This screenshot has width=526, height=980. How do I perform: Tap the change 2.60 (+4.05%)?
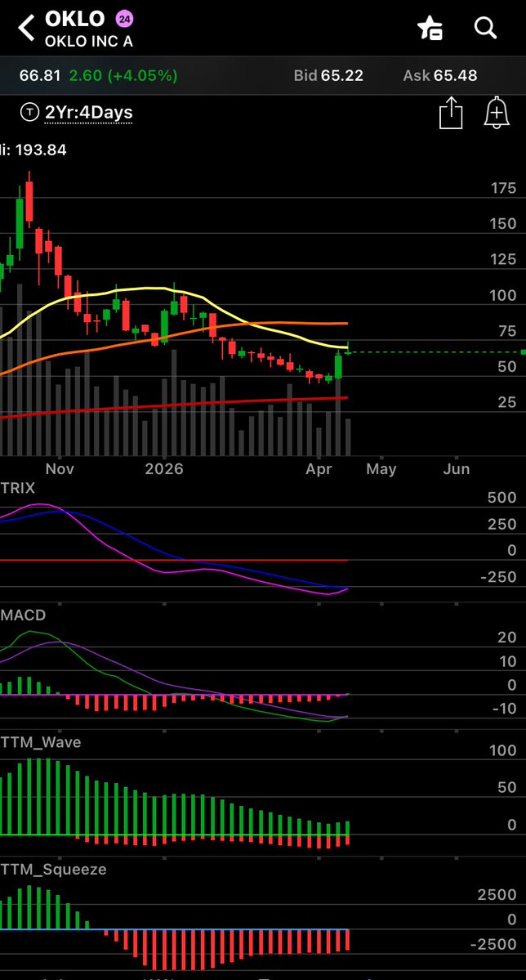(x=123, y=76)
